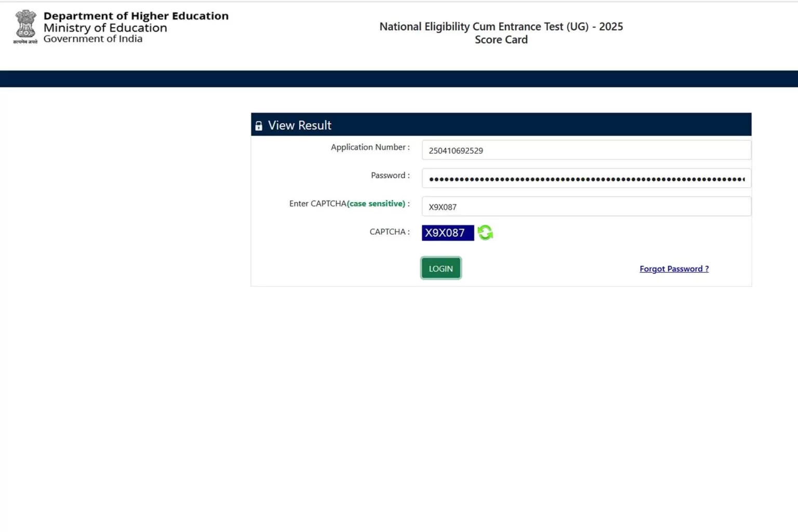Click the entered Application Number value 250410692529
798x532 pixels.
[456, 151]
